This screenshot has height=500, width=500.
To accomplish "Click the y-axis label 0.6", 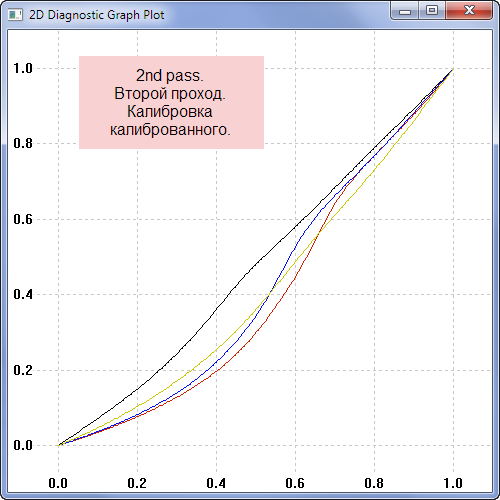I will 23,219.
